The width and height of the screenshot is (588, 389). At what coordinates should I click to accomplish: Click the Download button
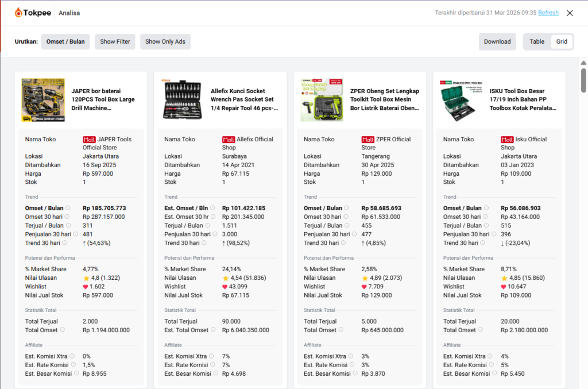[497, 41]
